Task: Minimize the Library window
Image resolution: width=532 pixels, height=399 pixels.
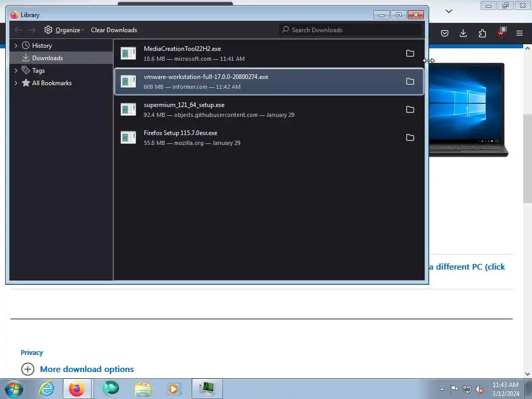Action: coord(381,15)
